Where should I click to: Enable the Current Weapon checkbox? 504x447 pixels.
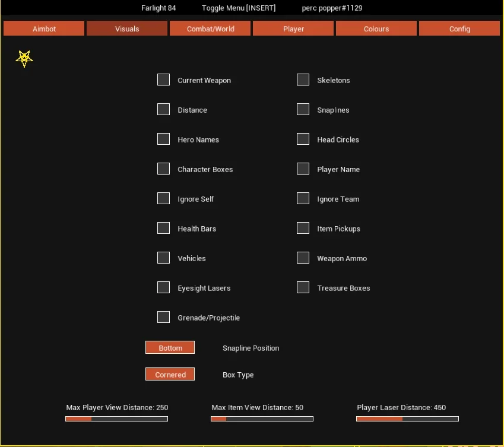pos(164,80)
